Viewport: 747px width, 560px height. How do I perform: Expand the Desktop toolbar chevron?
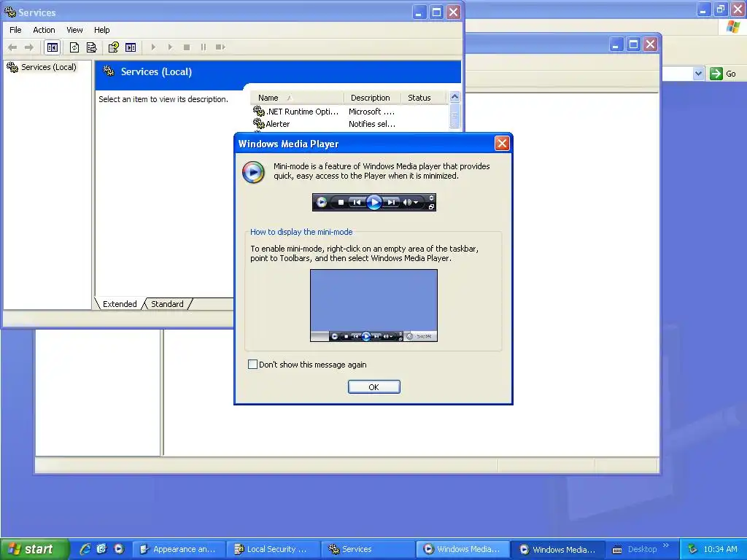point(666,545)
